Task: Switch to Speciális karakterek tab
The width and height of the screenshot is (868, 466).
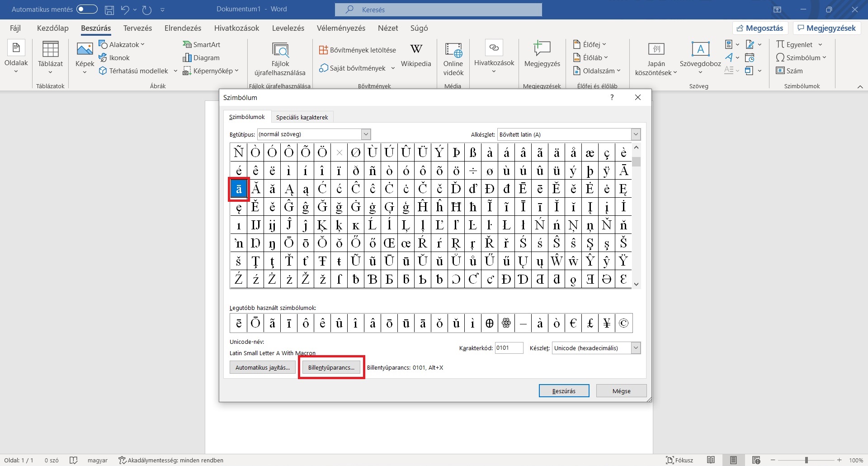Action: click(302, 117)
